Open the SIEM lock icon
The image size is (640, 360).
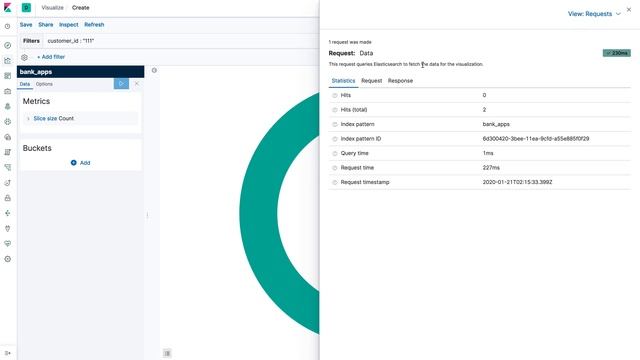point(7,198)
